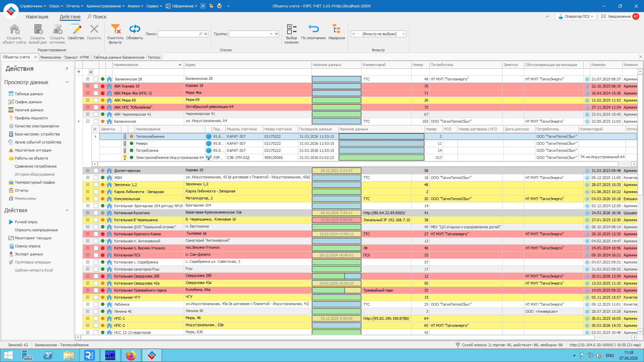Open the Отчеты menu

tap(73, 6)
